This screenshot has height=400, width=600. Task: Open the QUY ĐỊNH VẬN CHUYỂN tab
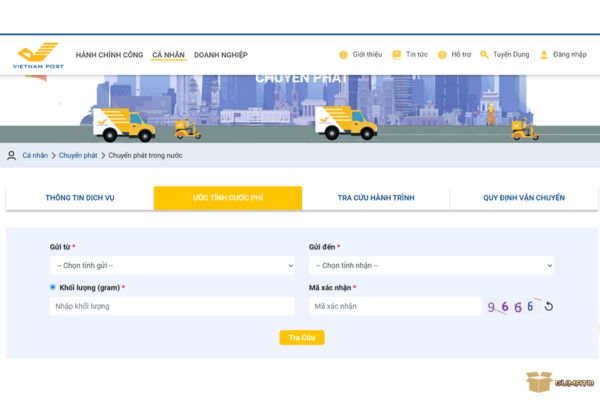pyautogui.click(x=523, y=198)
